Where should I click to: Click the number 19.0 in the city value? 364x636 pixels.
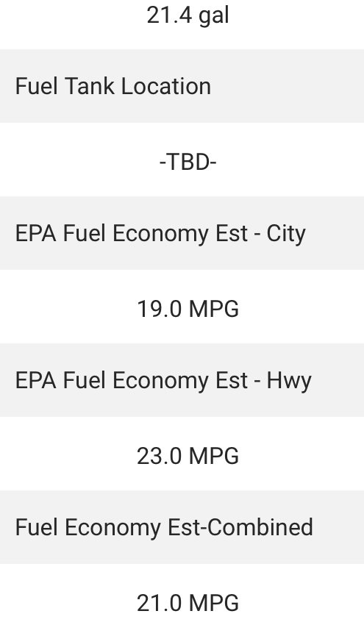(x=160, y=309)
